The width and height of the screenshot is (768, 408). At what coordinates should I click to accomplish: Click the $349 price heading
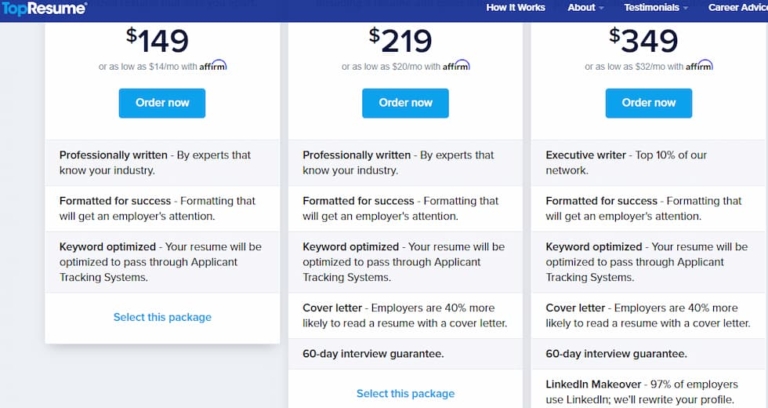pos(644,41)
